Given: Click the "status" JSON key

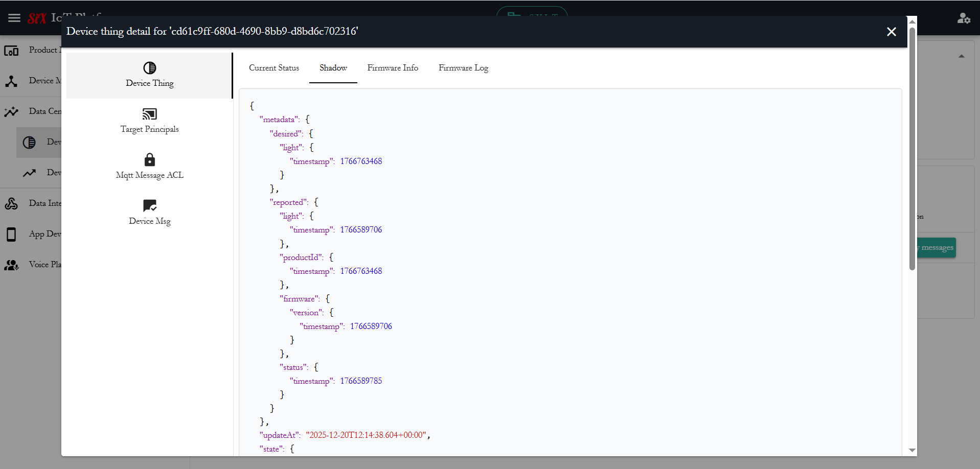Looking at the screenshot, I should [294, 367].
